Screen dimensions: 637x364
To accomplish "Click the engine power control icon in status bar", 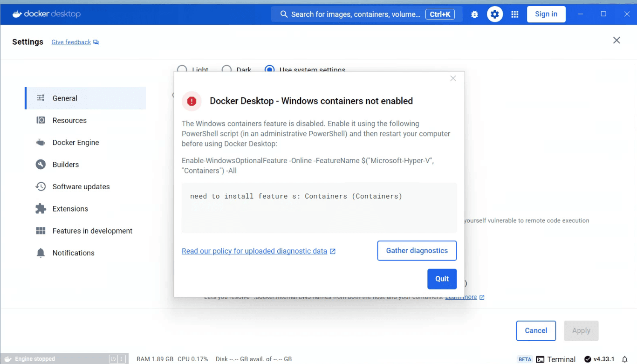I will coord(112,358).
